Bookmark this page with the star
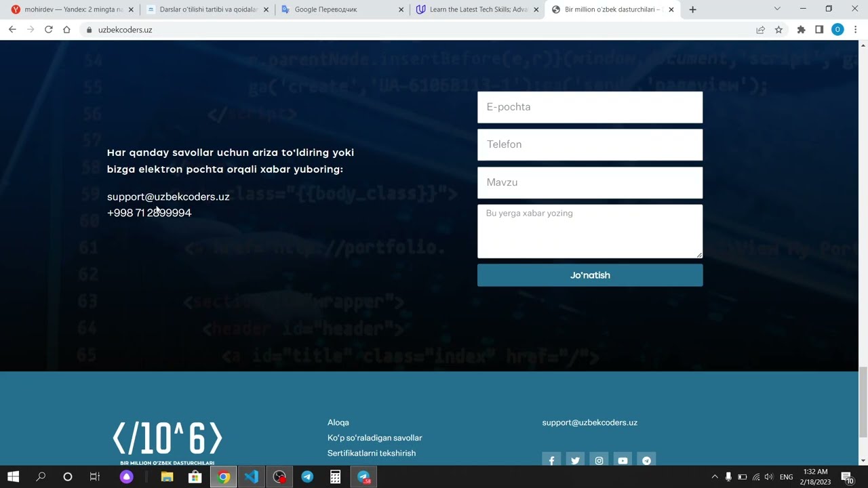Viewport: 868px width, 488px height. click(778, 30)
